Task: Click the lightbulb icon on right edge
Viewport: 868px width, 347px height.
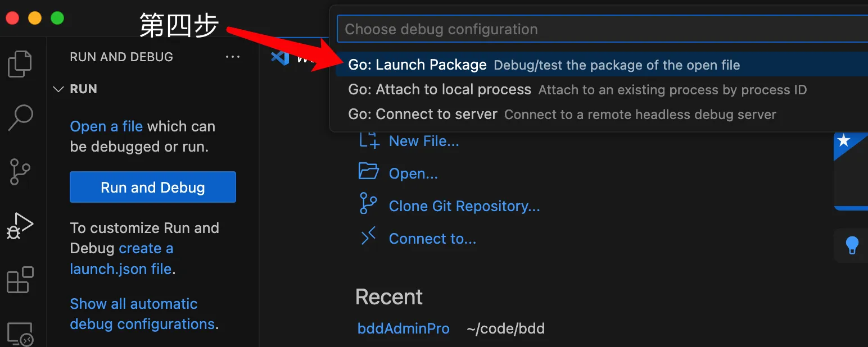Action: (x=852, y=245)
